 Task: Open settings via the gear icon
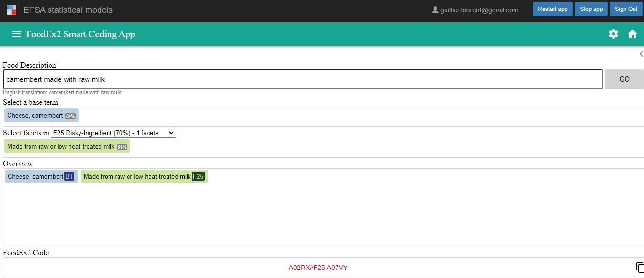[x=614, y=34]
